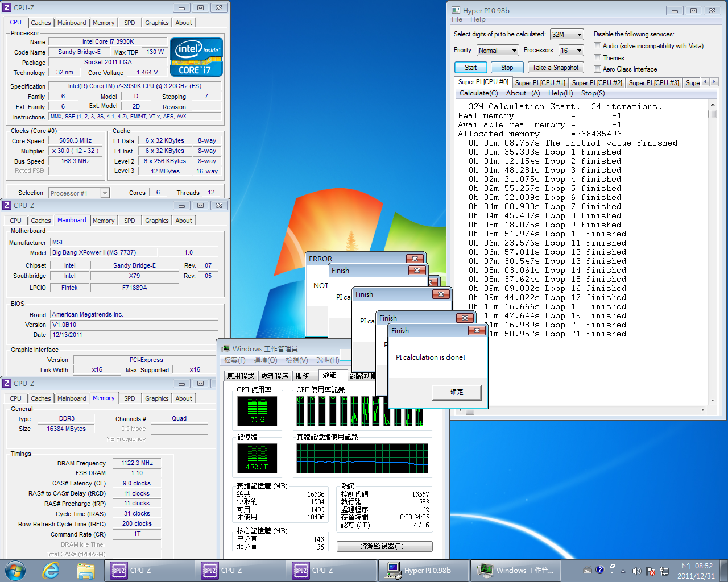Toggle the Themes checkbox in Hyper PI
Image resolution: width=728 pixels, height=582 pixels.
coord(598,58)
